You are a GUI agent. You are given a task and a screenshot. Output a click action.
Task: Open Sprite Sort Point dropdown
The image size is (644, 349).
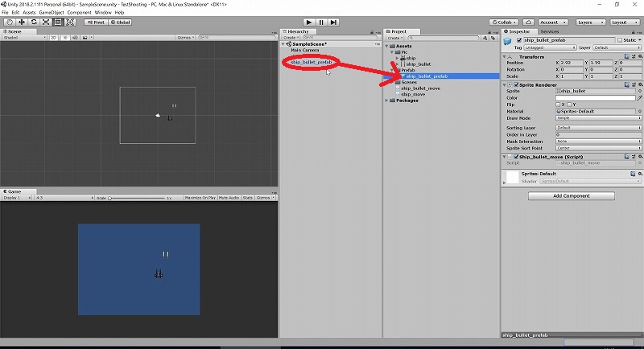pyautogui.click(x=598, y=148)
